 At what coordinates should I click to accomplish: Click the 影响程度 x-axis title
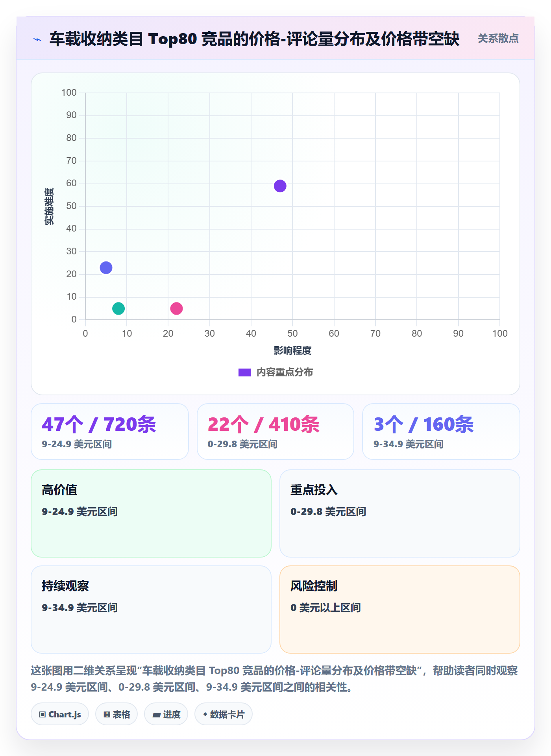coord(292,350)
